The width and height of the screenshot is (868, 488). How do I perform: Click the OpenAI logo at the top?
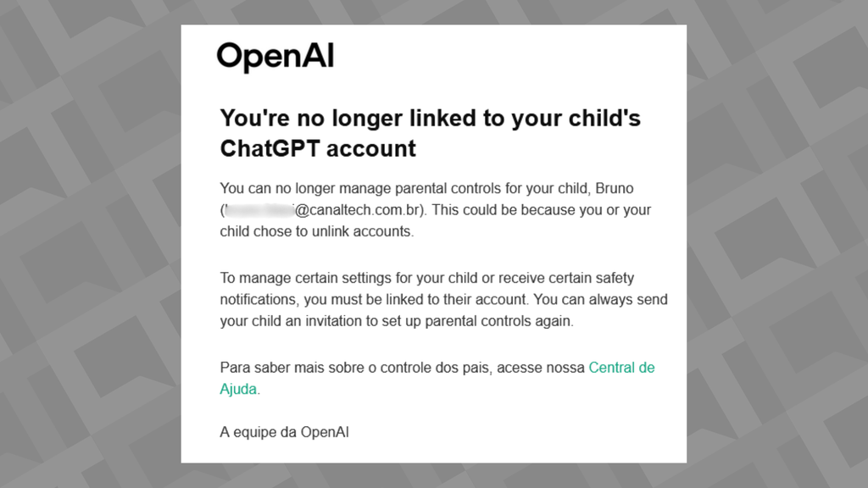point(275,57)
